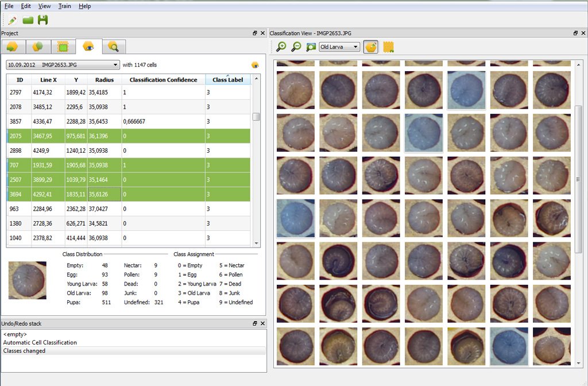Click the green floppy disk save icon
588x386 pixels.
pyautogui.click(x=43, y=20)
